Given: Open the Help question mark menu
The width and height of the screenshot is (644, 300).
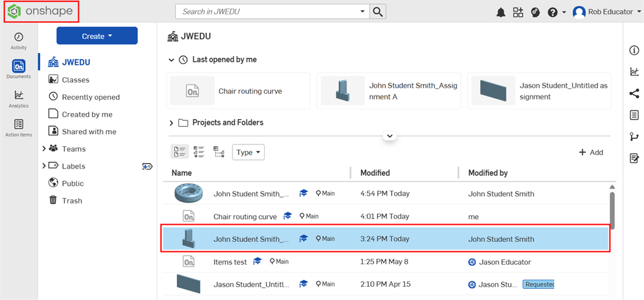Looking at the screenshot, I should pos(556,12).
